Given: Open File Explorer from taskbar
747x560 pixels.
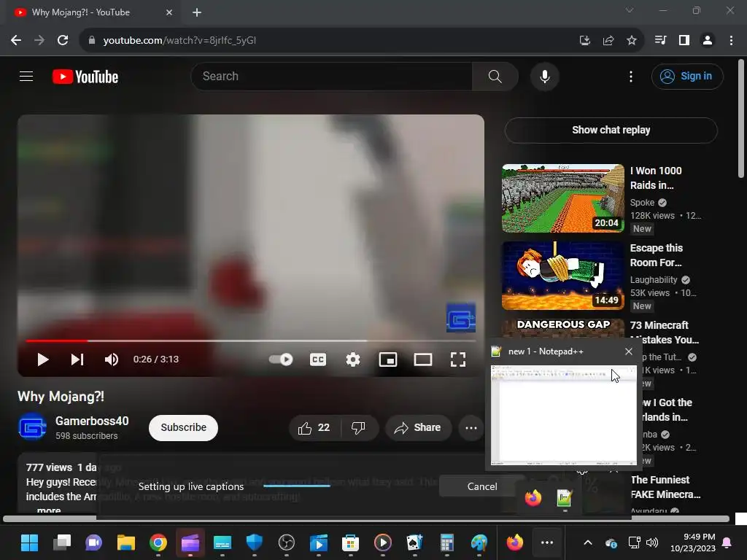Looking at the screenshot, I should click(126, 542).
